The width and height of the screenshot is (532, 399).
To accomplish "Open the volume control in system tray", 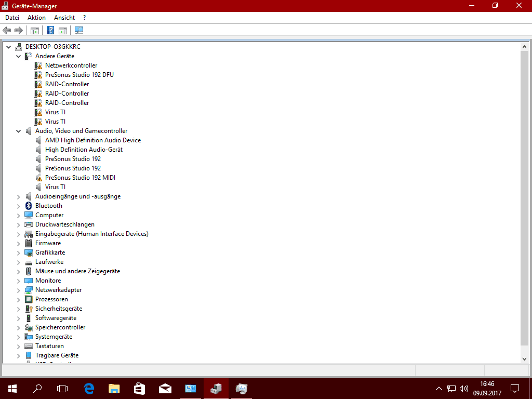I will coord(464,389).
